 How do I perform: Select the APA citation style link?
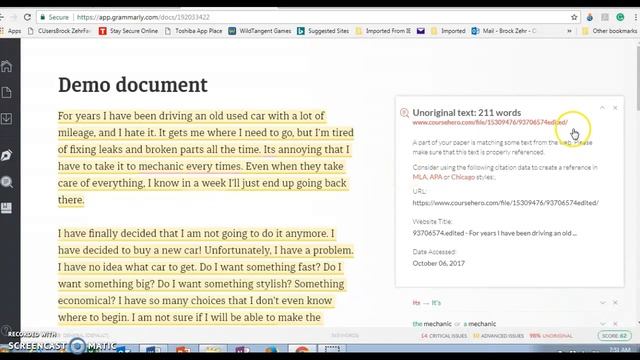tap(436, 177)
